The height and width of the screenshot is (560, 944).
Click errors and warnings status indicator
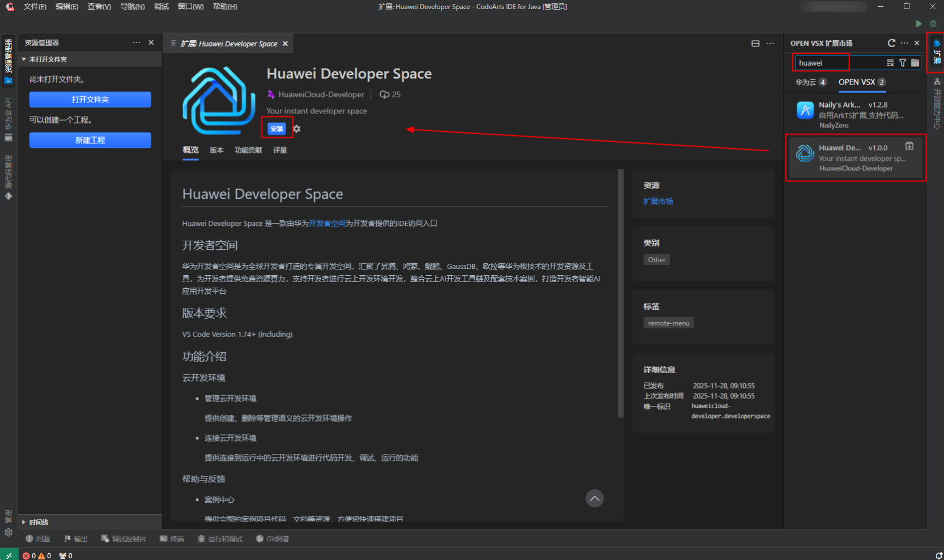click(37, 555)
